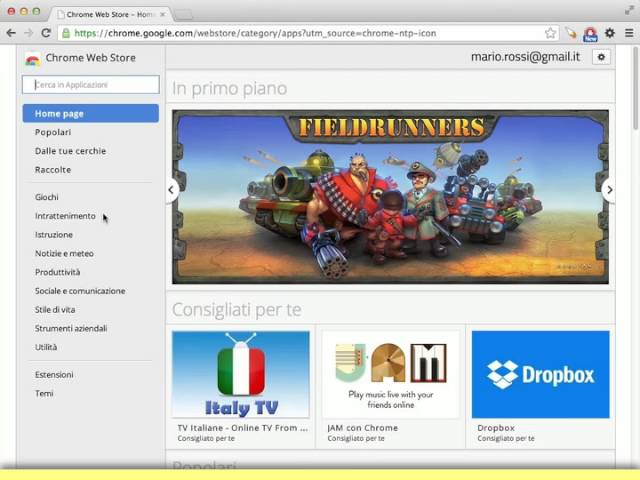Switch to Temi in the sidebar

point(44,393)
